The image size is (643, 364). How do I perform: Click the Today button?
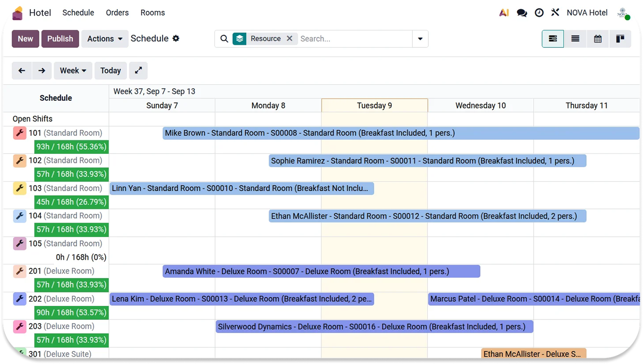point(111,71)
